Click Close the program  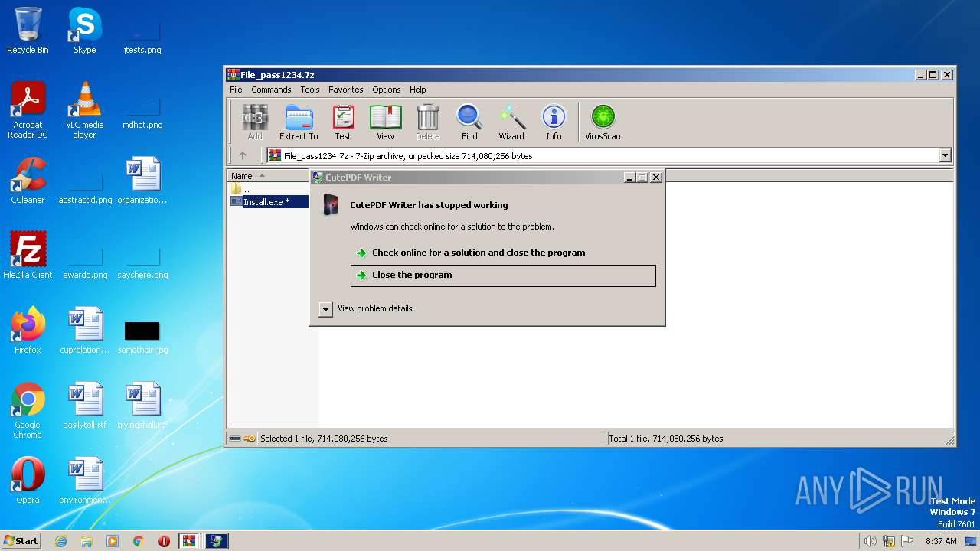pos(503,275)
